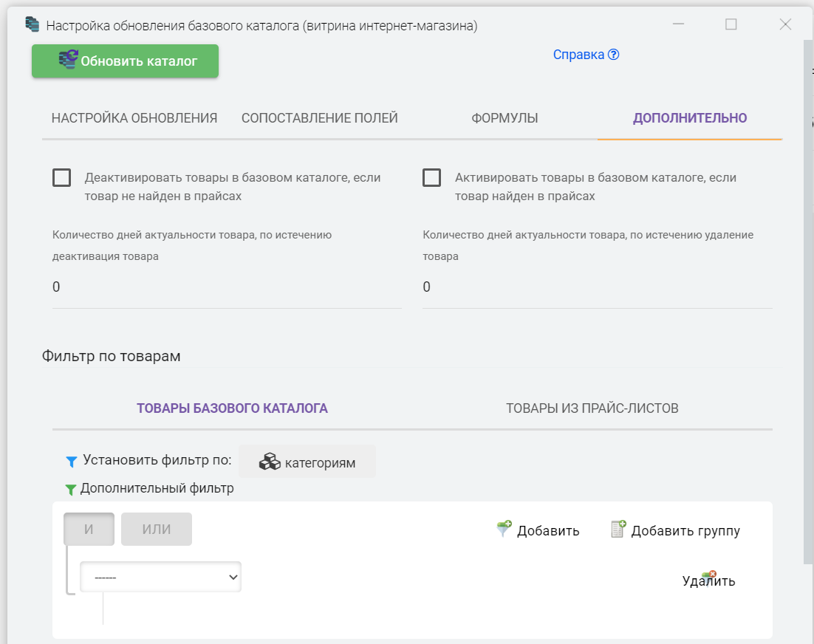Enable deactivating products not found in prices
Image resolution: width=814 pixels, height=644 pixels.
[62, 178]
